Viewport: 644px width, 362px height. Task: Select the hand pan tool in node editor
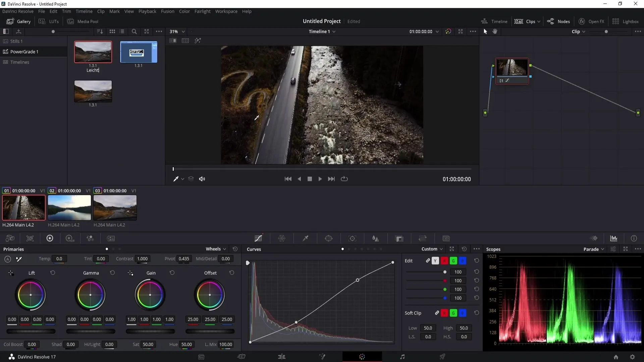tap(495, 31)
